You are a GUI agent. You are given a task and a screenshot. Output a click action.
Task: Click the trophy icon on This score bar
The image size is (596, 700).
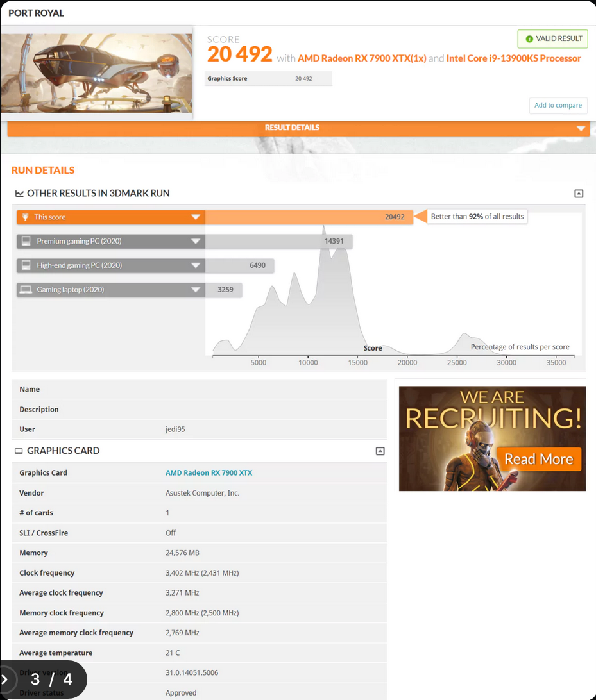[x=26, y=217]
